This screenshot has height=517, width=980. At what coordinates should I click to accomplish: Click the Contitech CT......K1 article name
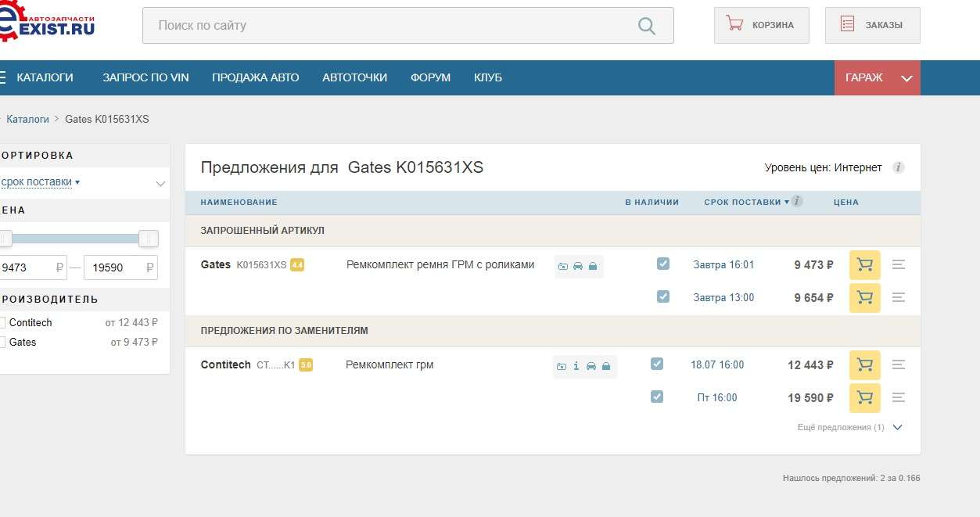pos(248,364)
